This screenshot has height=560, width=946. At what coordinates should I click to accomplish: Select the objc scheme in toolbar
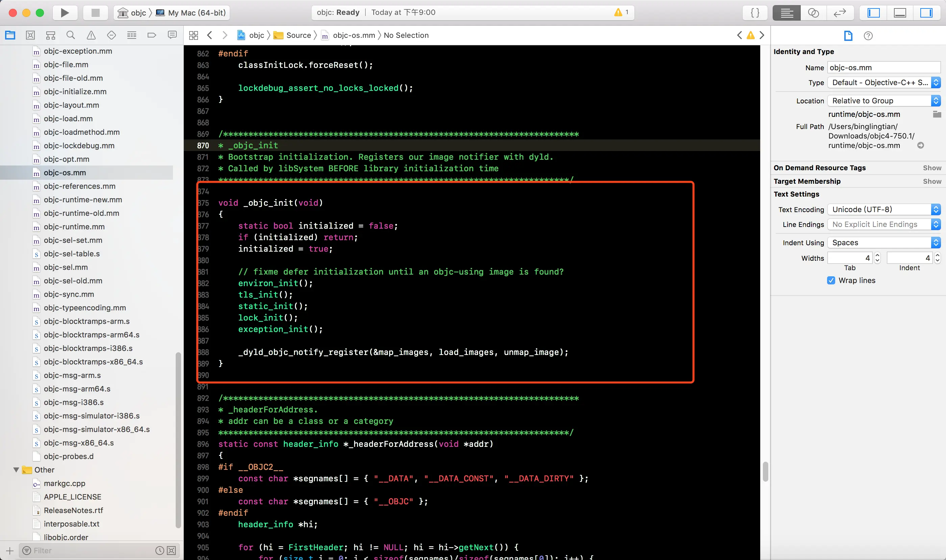[x=138, y=13]
